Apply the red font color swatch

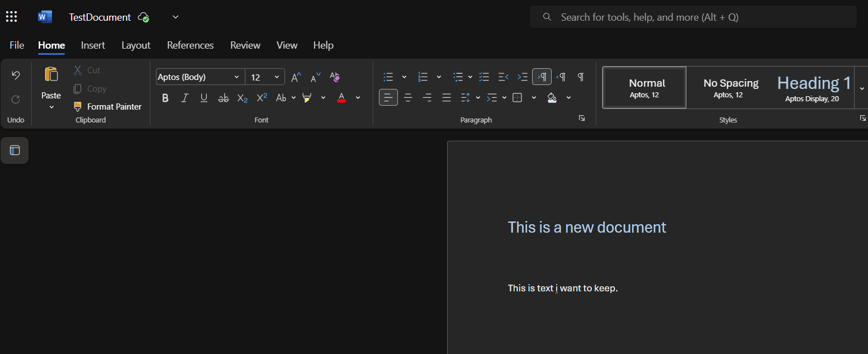click(x=341, y=98)
